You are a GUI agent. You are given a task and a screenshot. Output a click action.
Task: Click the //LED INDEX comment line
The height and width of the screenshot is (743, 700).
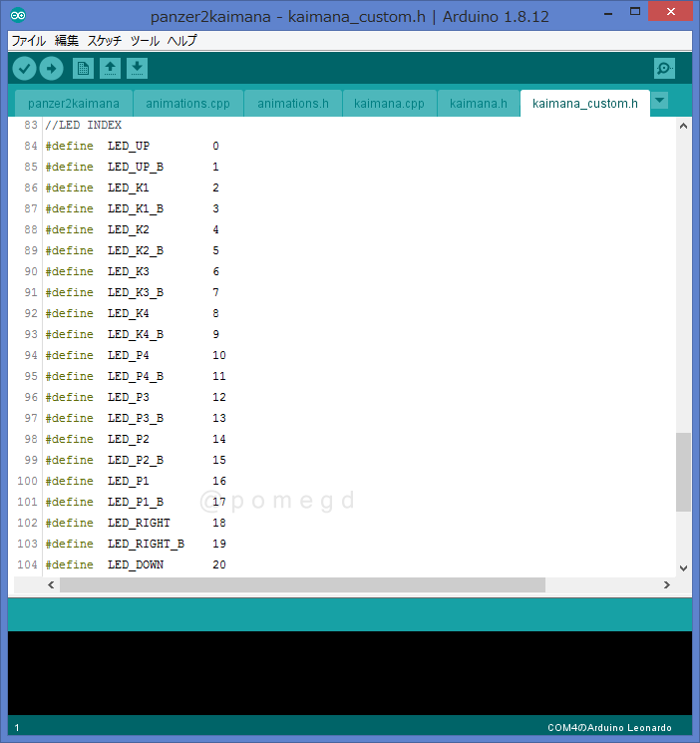84,125
